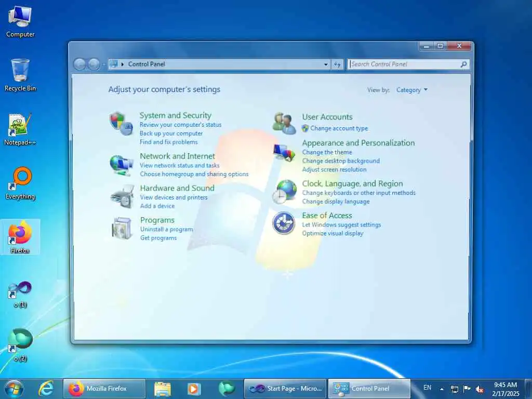Expand the address bar history dropdown
The width and height of the screenshot is (532, 399).
(326, 64)
